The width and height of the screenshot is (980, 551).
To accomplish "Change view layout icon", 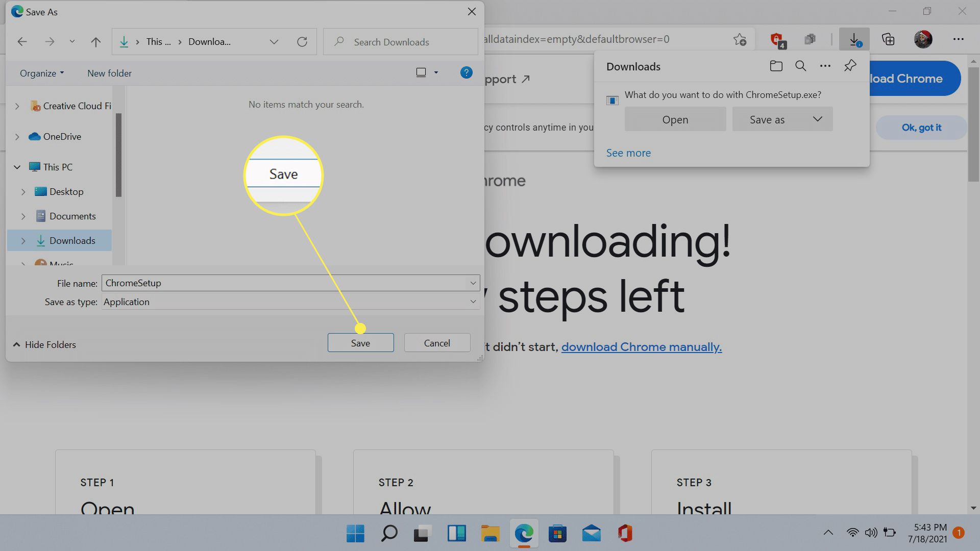I will 421,72.
